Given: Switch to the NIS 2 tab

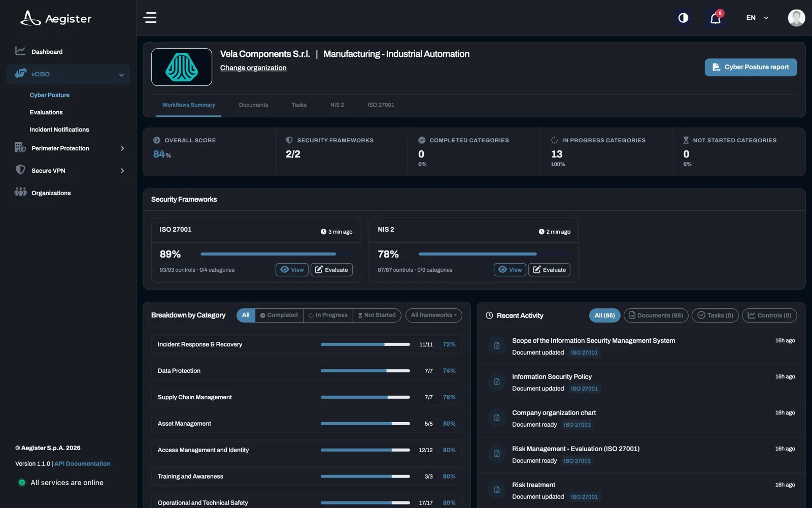Looking at the screenshot, I should pos(337,105).
